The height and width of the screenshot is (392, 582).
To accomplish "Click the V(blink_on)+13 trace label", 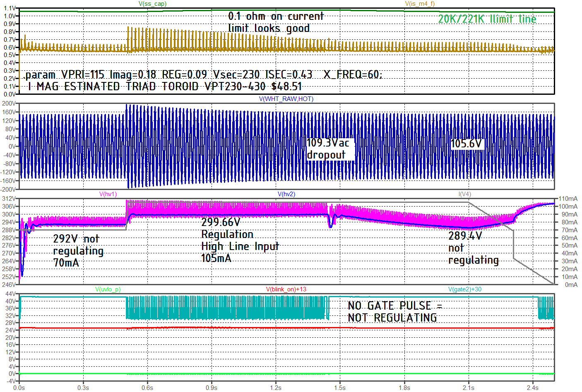I will coord(286,289).
